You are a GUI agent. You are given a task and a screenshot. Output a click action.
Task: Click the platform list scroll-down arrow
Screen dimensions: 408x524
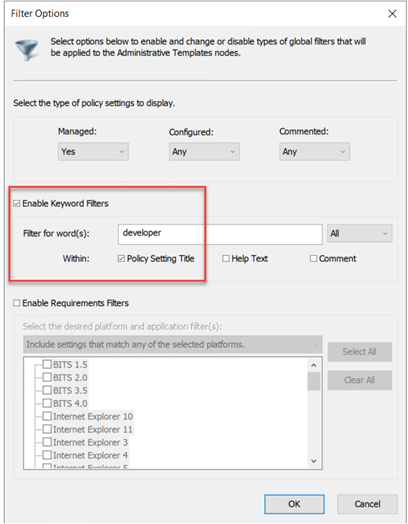[x=313, y=461]
